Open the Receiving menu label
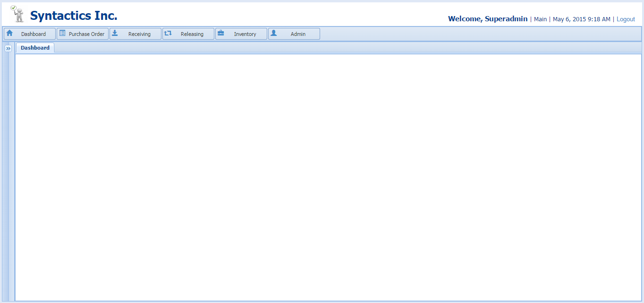Screen dimensions: 644x303 click(139, 34)
